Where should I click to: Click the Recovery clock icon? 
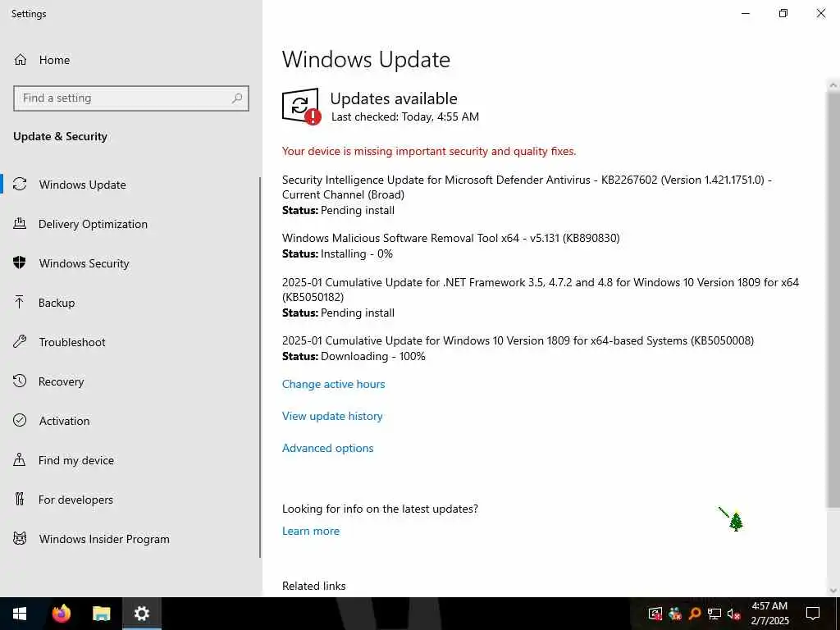pyautogui.click(x=20, y=381)
